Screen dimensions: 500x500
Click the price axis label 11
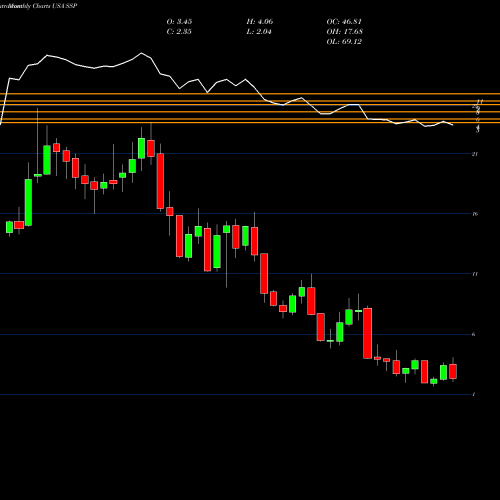tap(475, 274)
